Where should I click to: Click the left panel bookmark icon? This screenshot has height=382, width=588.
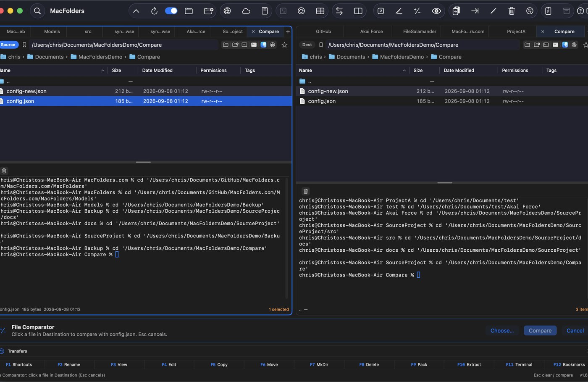tap(24, 45)
